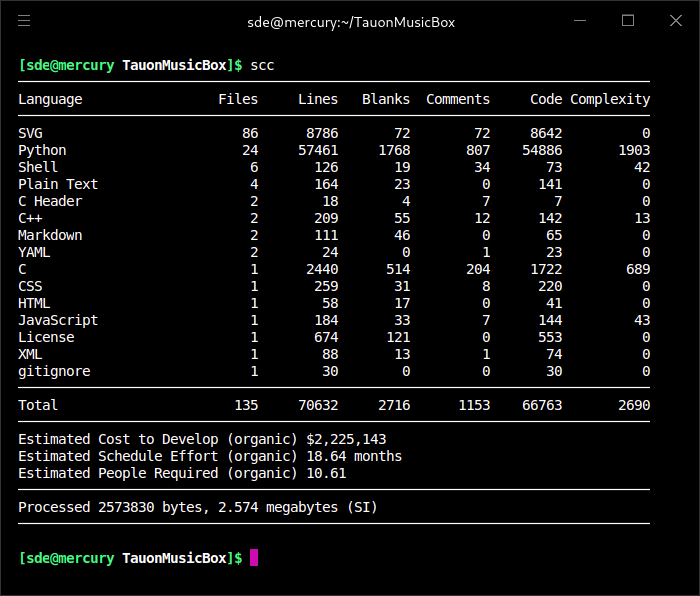The height and width of the screenshot is (596, 700).
Task: Click License lines value 674
Action: coord(326,337)
